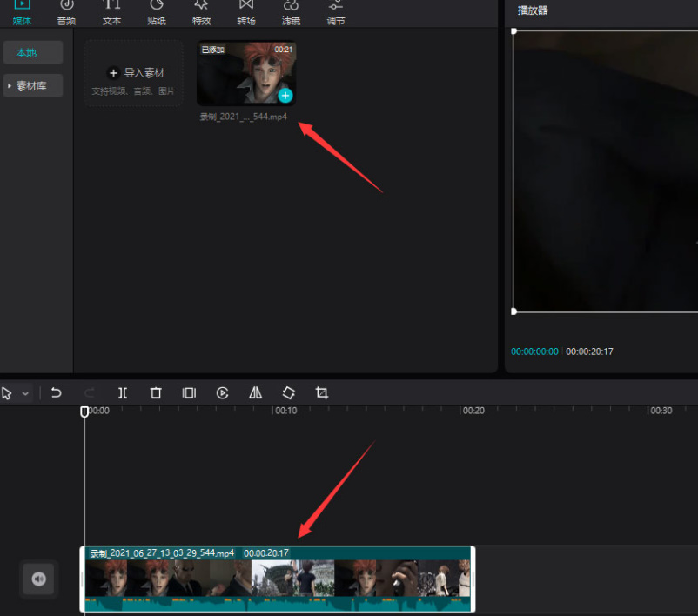Click 导入素材 to import media

pyautogui.click(x=134, y=74)
